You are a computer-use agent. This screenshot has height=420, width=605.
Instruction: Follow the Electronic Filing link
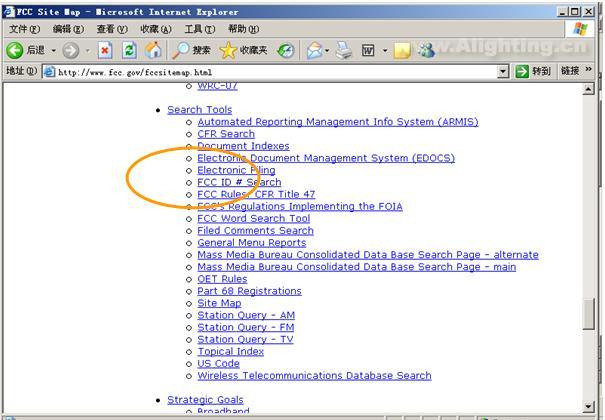[236, 170]
